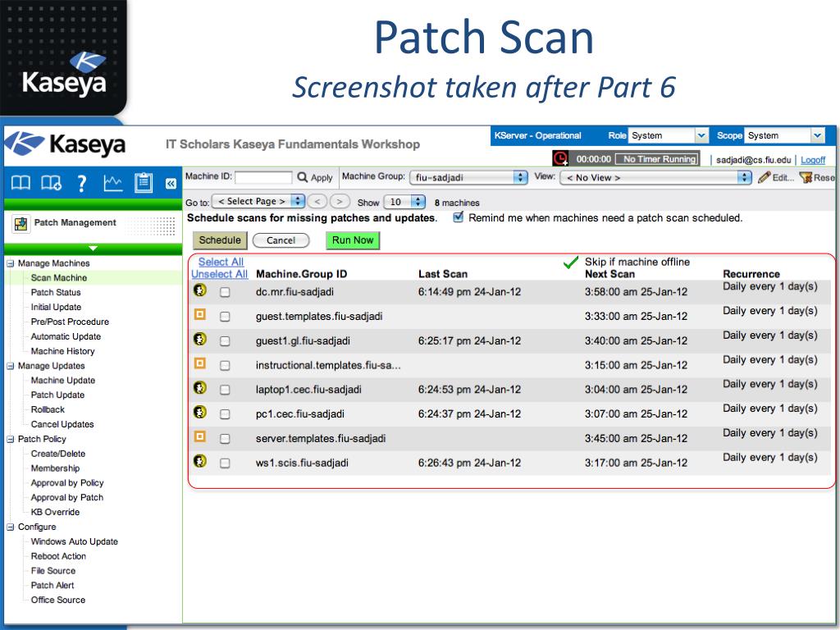Check the box for dc.mr.fiu-sadjadi
The height and width of the screenshot is (630, 840).
[225, 292]
